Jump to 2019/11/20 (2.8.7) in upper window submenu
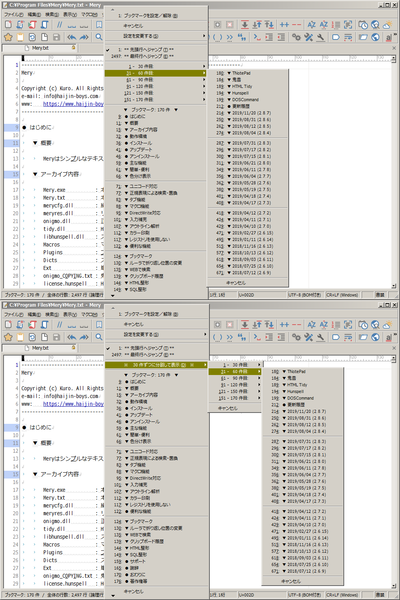 coord(248,113)
